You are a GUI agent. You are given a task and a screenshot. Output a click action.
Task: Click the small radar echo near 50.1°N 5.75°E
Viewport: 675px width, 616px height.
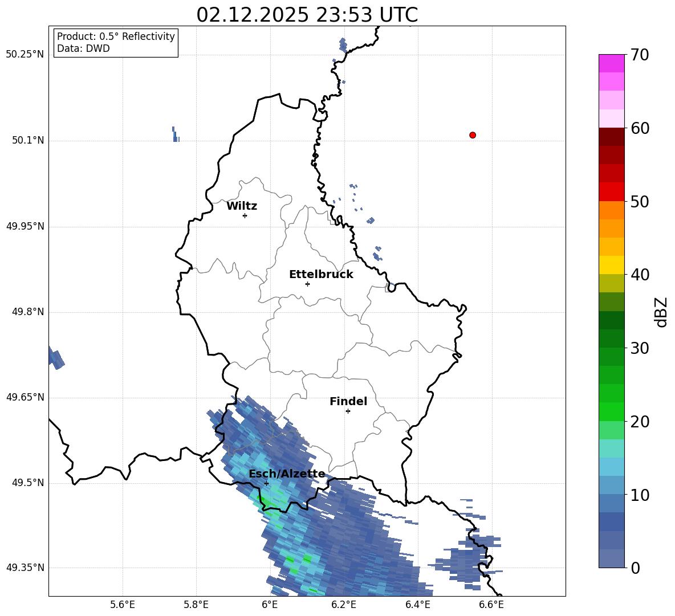(x=175, y=134)
